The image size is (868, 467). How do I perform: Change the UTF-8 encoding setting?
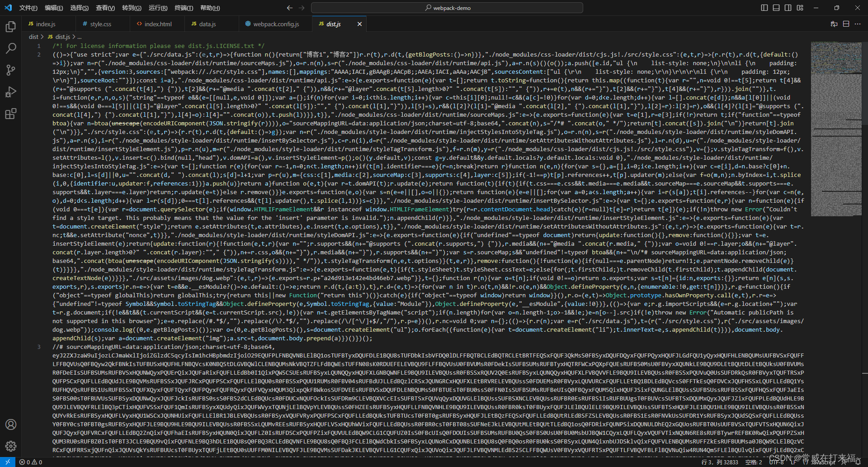point(777,462)
